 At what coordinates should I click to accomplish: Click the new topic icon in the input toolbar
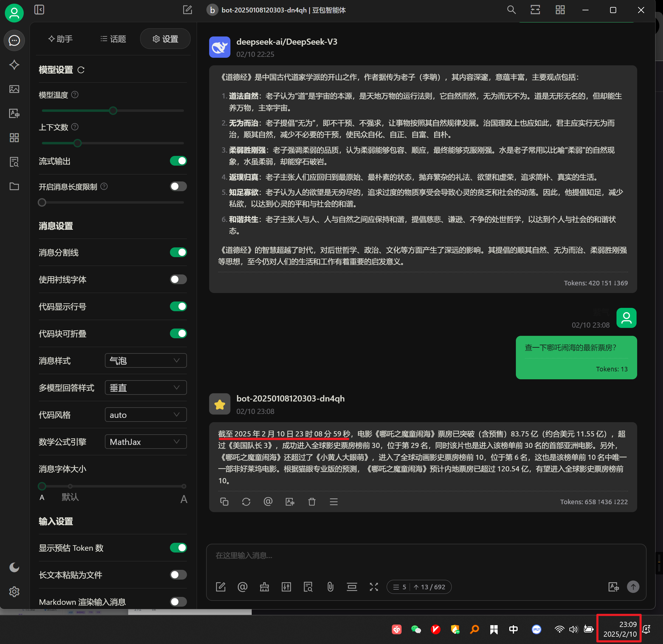pos(221,587)
